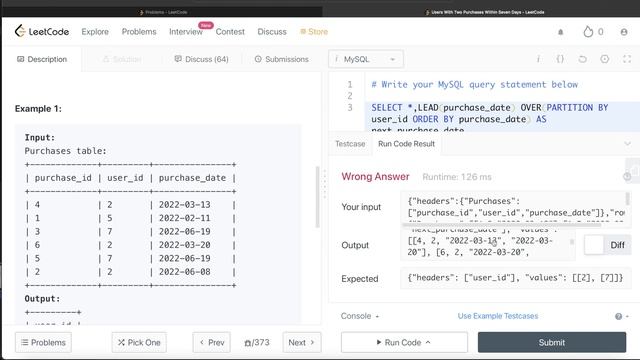Open the Store nav item
Viewport: 640px width, 360px height.
pos(314,32)
